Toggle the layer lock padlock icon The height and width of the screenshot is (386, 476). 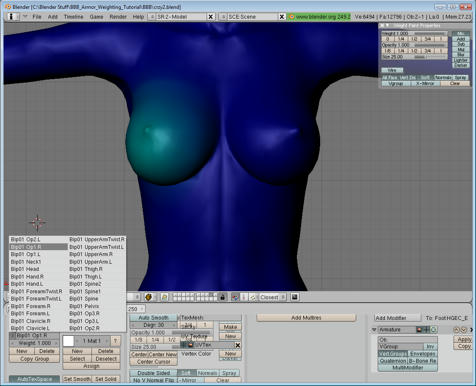222,297
